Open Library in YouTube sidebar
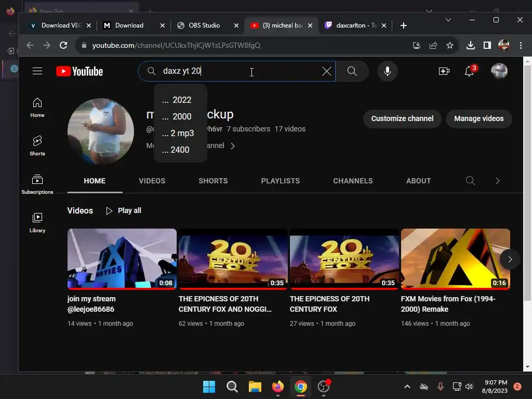The height and width of the screenshot is (399, 532). coord(37,222)
